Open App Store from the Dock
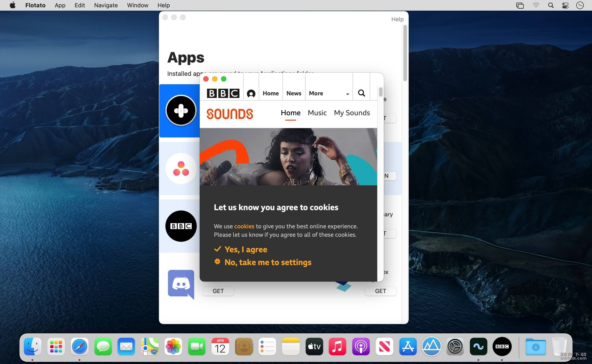Viewport: 592px width, 364px height. click(408, 347)
